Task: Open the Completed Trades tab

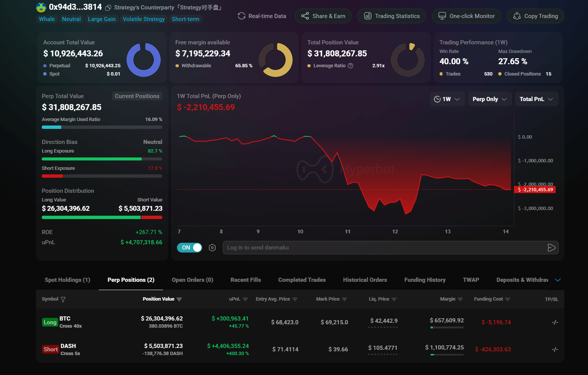Action: 302,280
